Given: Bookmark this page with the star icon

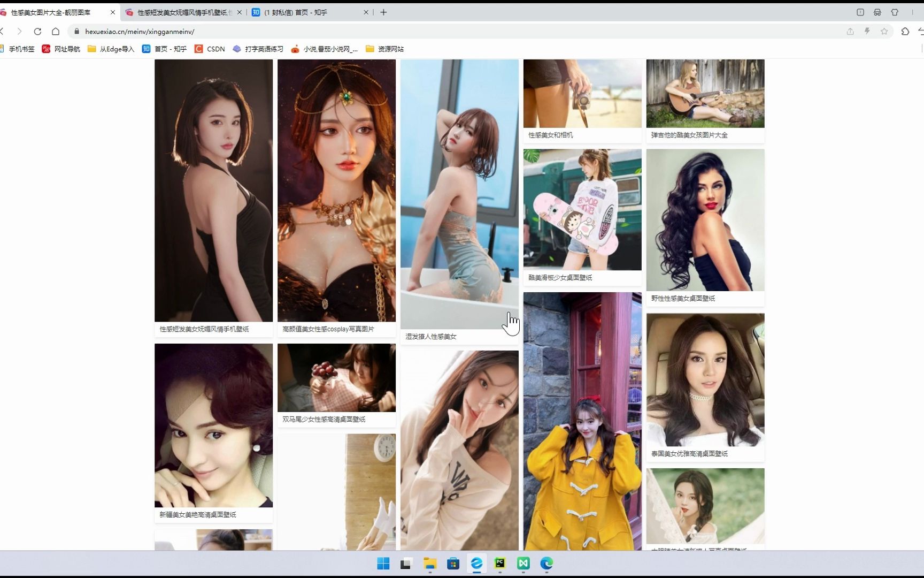Looking at the screenshot, I should [884, 32].
